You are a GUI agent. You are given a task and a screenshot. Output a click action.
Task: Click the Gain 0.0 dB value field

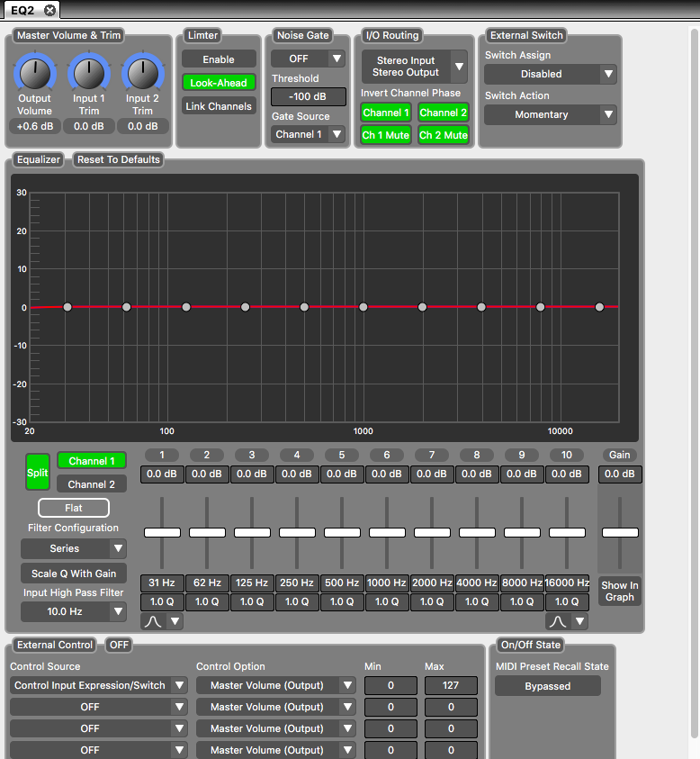click(620, 474)
